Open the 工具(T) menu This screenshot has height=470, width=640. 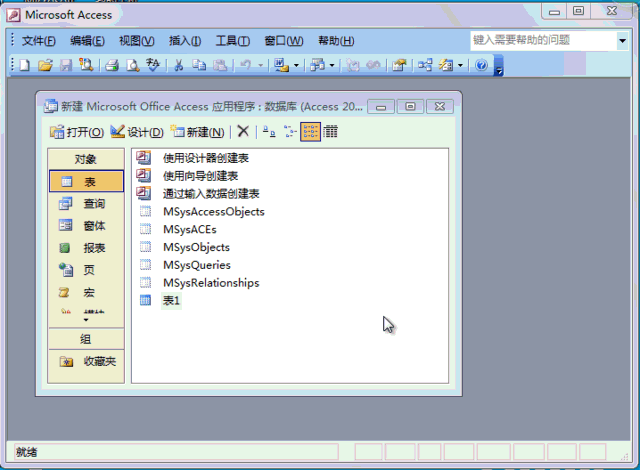click(233, 41)
